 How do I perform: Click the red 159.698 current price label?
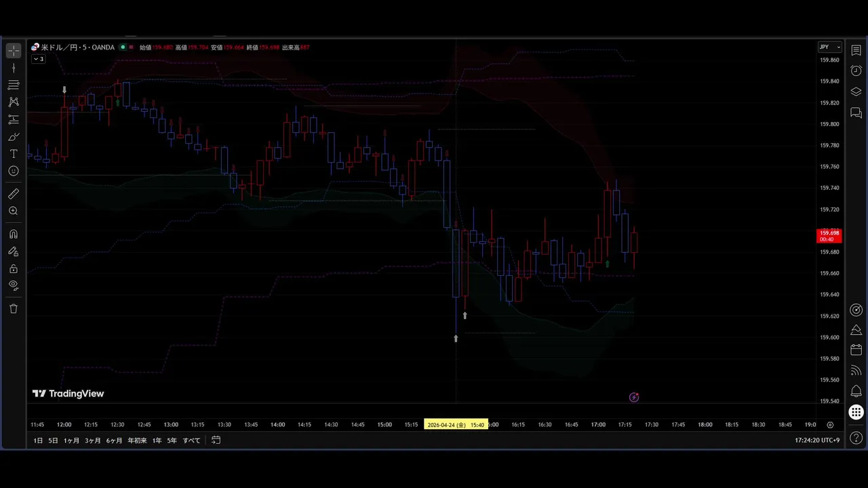coord(829,236)
